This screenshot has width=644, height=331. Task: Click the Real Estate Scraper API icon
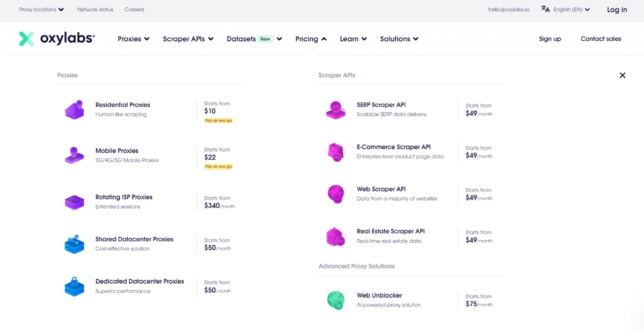(336, 236)
